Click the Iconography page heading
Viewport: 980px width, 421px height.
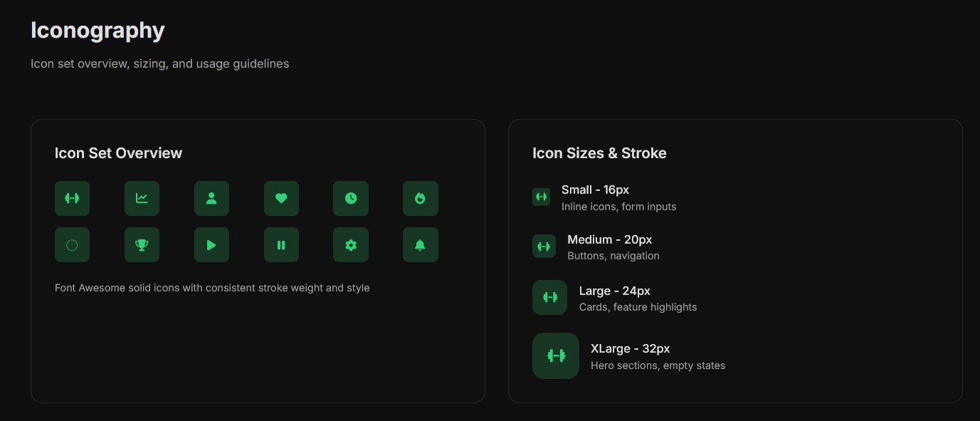pyautogui.click(x=98, y=30)
